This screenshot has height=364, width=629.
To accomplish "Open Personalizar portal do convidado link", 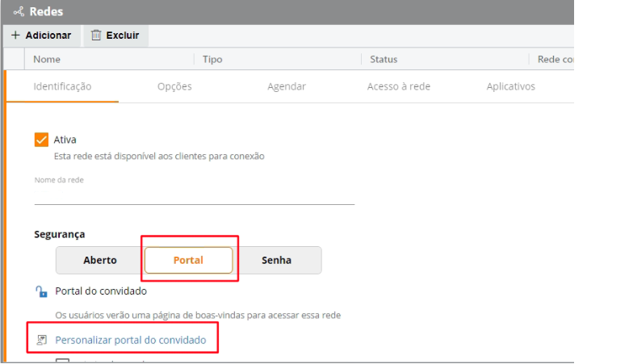I will tap(130, 340).
